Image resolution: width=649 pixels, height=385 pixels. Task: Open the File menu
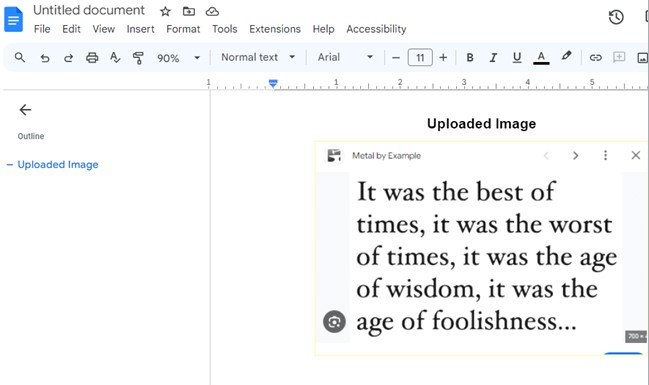(x=42, y=29)
